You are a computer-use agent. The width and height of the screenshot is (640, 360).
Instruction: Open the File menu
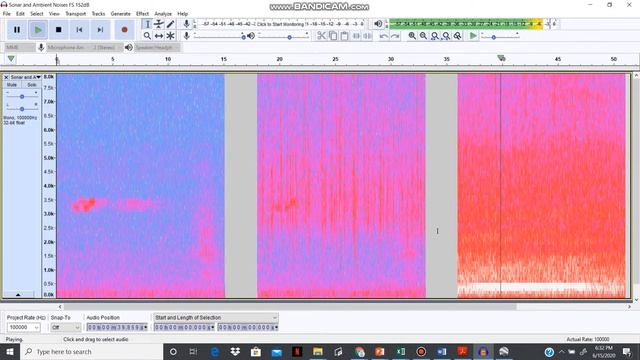click(7, 13)
